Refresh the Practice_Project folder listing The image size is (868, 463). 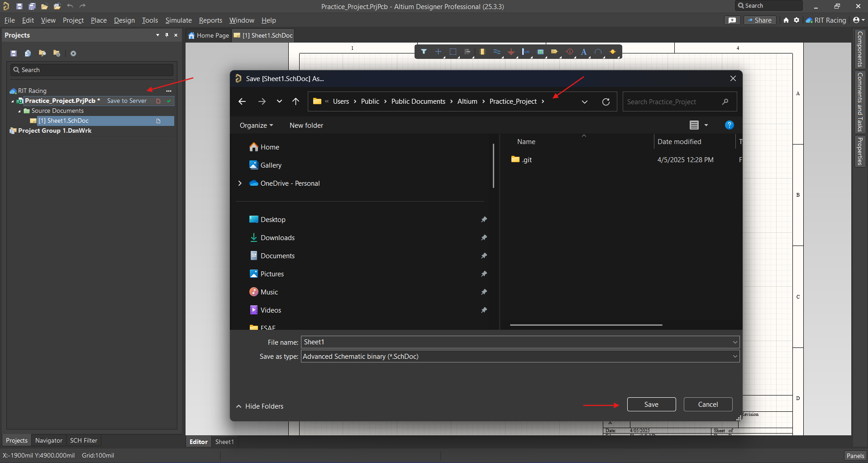pyautogui.click(x=606, y=101)
